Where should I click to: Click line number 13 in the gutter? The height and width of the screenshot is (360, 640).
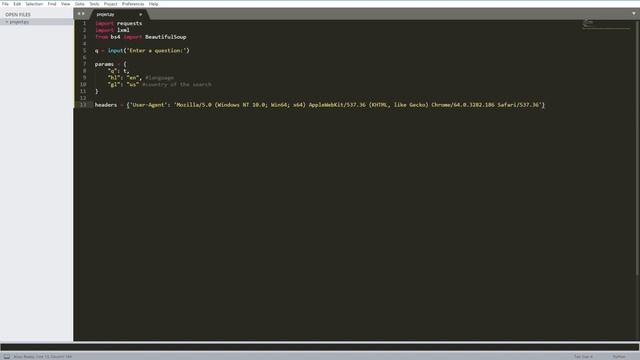click(x=83, y=105)
